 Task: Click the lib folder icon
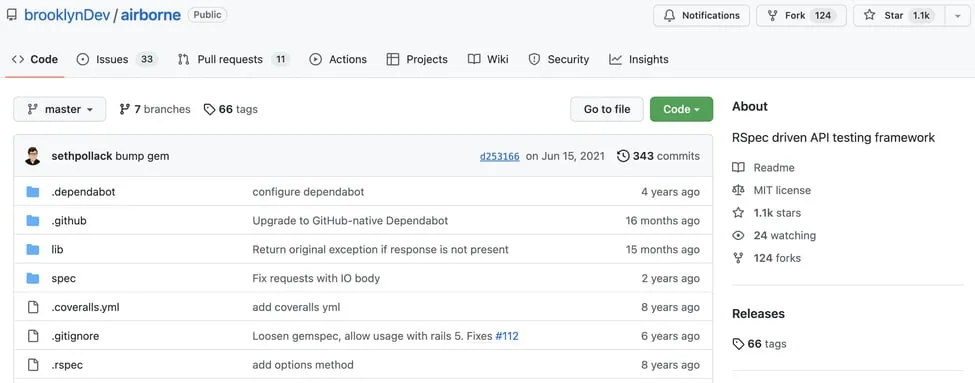coord(33,249)
